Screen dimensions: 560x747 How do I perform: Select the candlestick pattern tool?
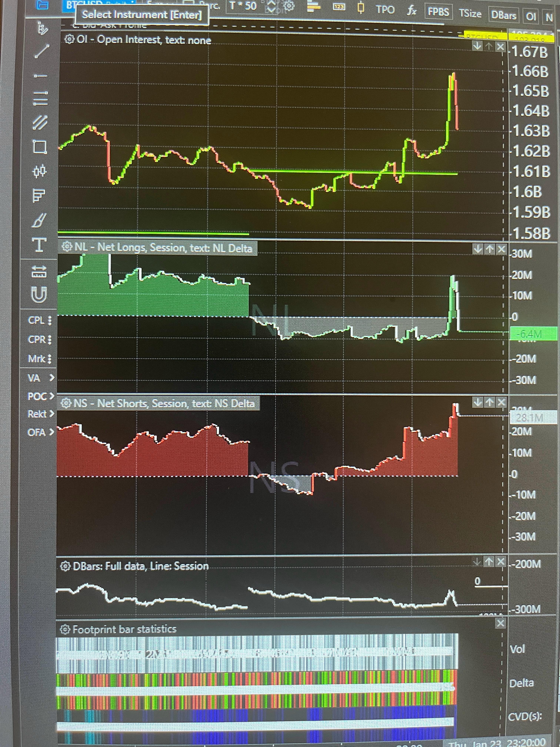39,171
